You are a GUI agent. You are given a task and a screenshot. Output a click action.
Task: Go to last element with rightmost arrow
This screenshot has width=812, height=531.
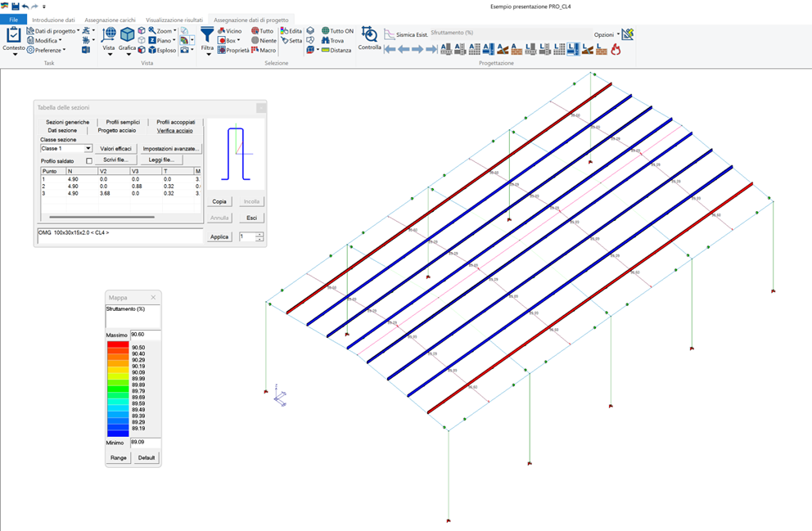[x=431, y=50]
